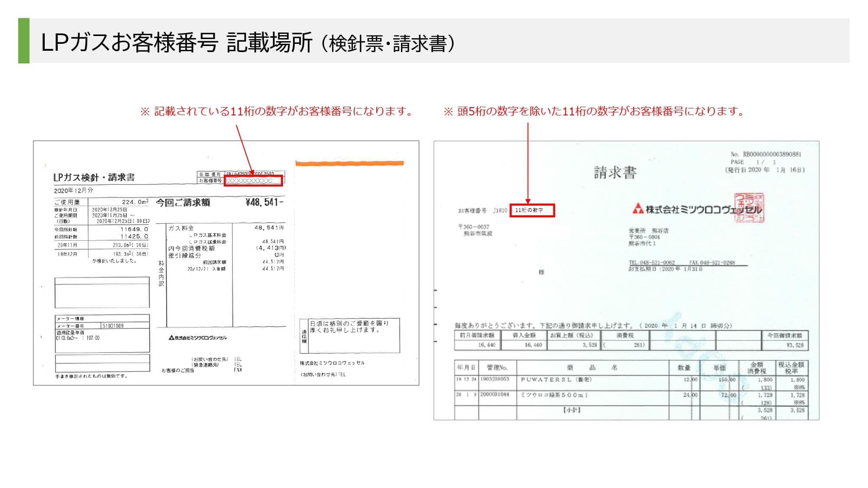Click the "ガス料金" row label

(181, 228)
